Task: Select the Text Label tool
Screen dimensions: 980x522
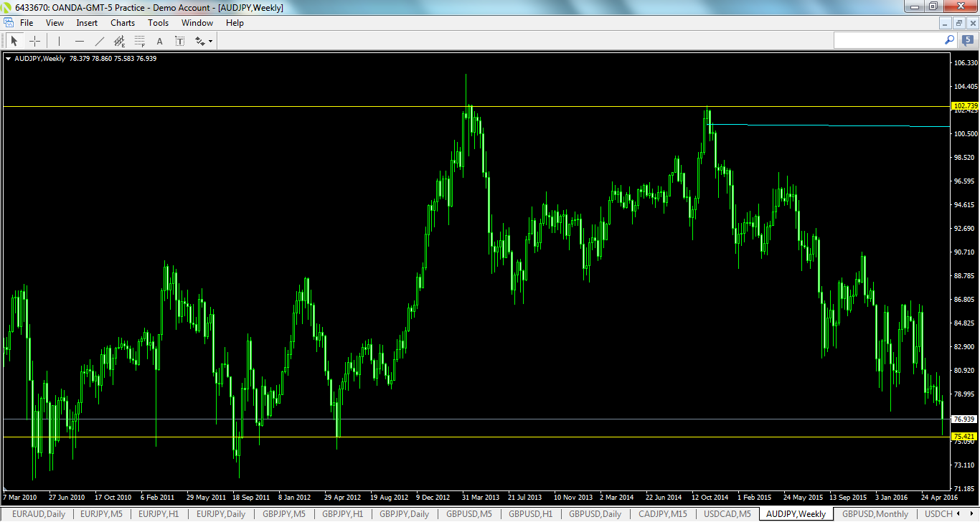Action: (x=179, y=41)
